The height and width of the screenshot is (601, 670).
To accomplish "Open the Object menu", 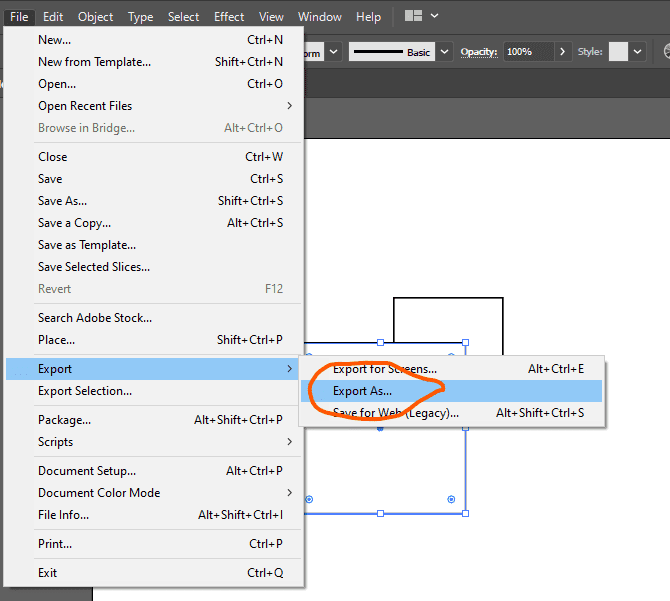I will [95, 17].
